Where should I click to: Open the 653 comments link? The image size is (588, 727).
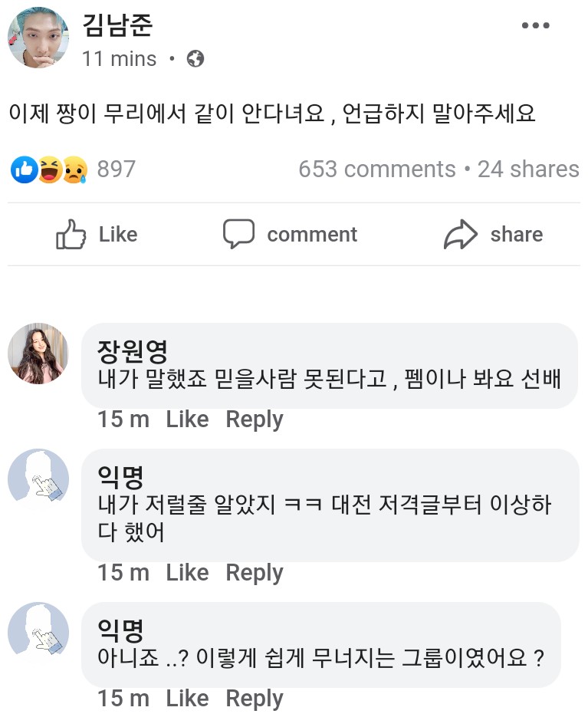377,169
